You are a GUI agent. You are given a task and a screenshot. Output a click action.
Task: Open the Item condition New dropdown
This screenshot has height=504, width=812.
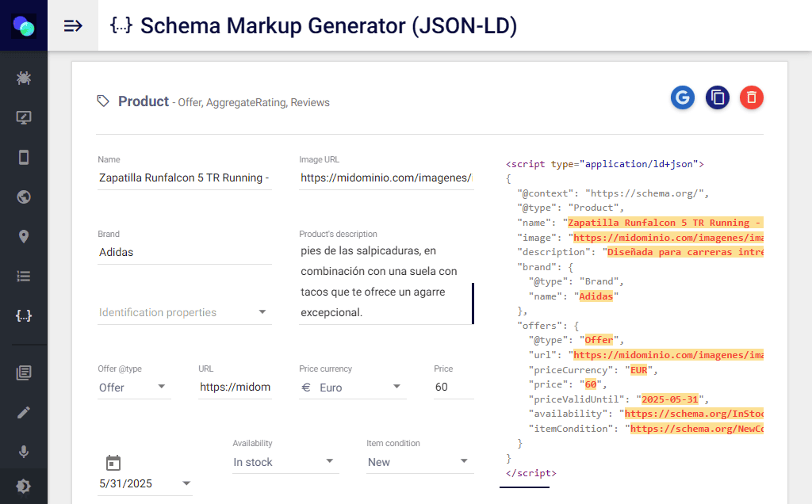pyautogui.click(x=420, y=462)
